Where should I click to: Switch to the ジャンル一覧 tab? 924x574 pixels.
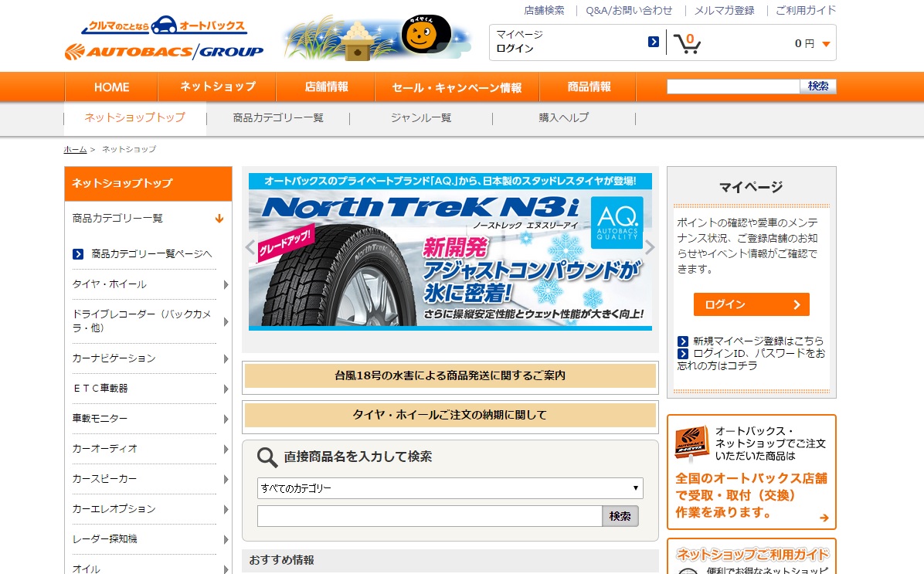point(421,117)
